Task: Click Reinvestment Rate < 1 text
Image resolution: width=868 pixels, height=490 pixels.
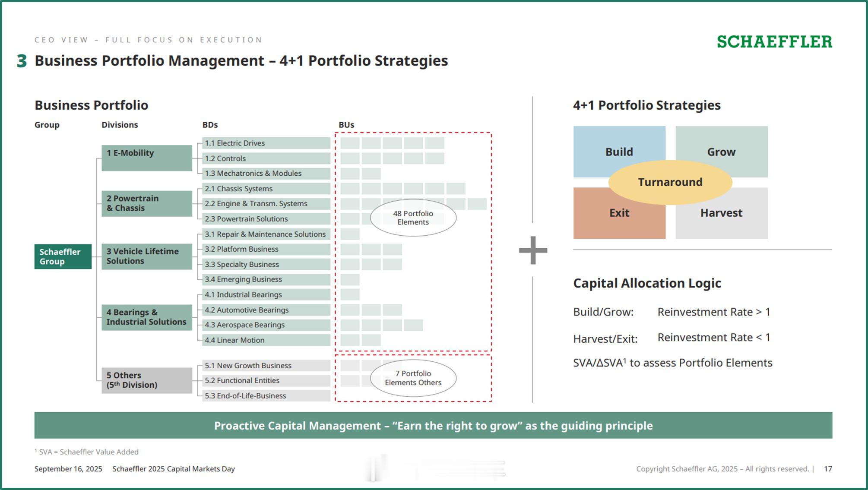Action: click(714, 338)
